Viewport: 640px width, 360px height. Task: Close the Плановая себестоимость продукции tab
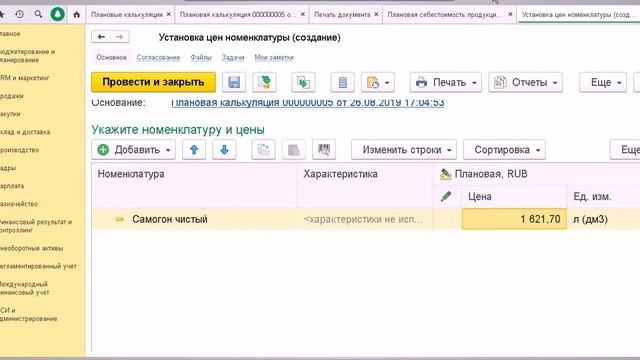coord(510,14)
